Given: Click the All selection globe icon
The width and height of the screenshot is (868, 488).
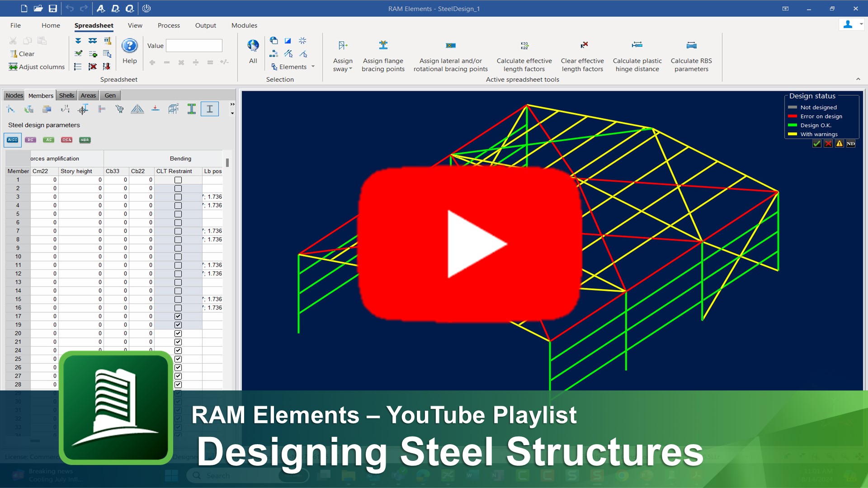Looking at the screenshot, I should point(253,45).
